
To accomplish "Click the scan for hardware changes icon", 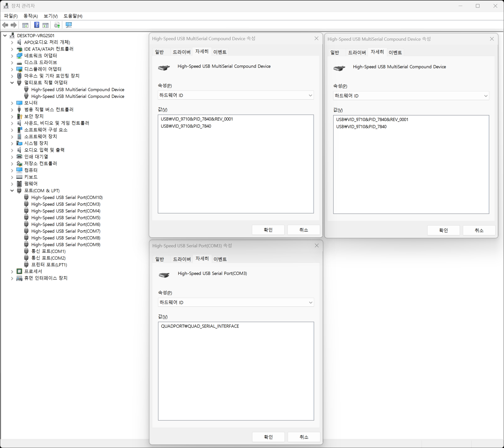I will [x=69, y=25].
